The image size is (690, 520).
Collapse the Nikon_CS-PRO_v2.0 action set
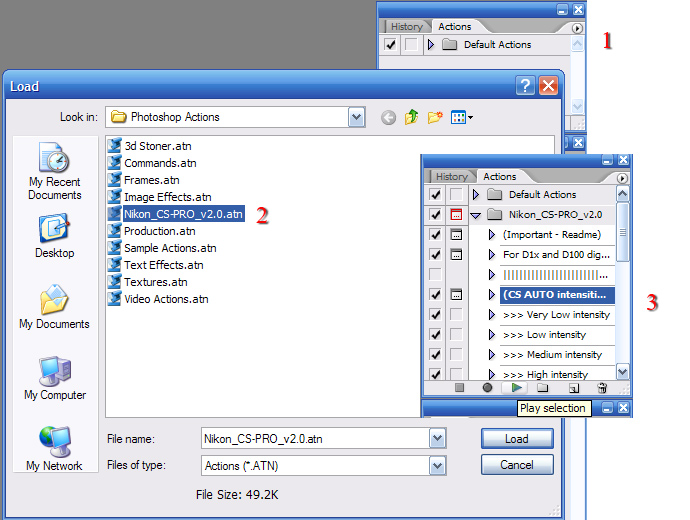tap(475, 215)
